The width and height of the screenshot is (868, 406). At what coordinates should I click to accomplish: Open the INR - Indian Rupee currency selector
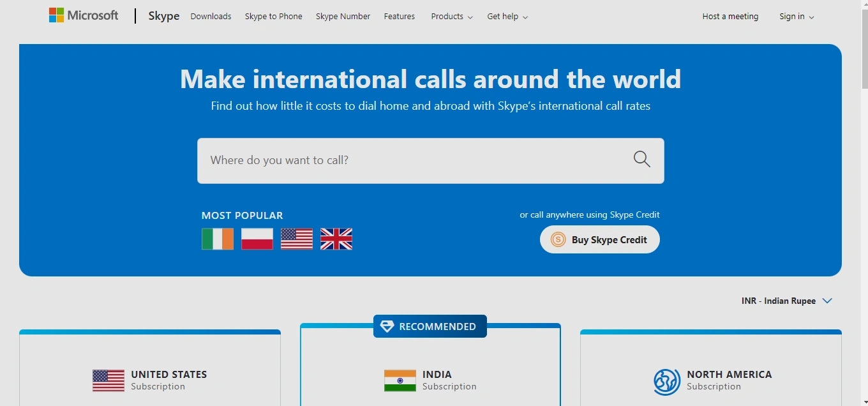(x=786, y=301)
